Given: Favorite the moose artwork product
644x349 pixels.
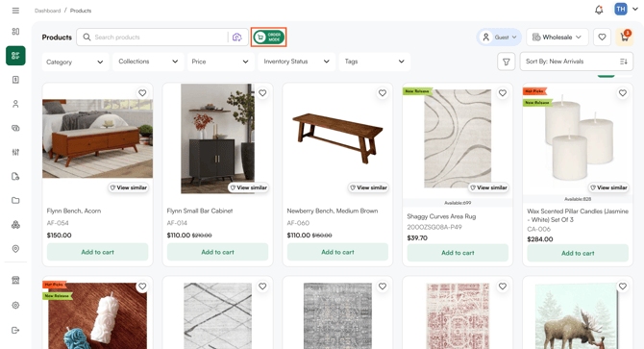Looking at the screenshot, I should click(x=623, y=287).
